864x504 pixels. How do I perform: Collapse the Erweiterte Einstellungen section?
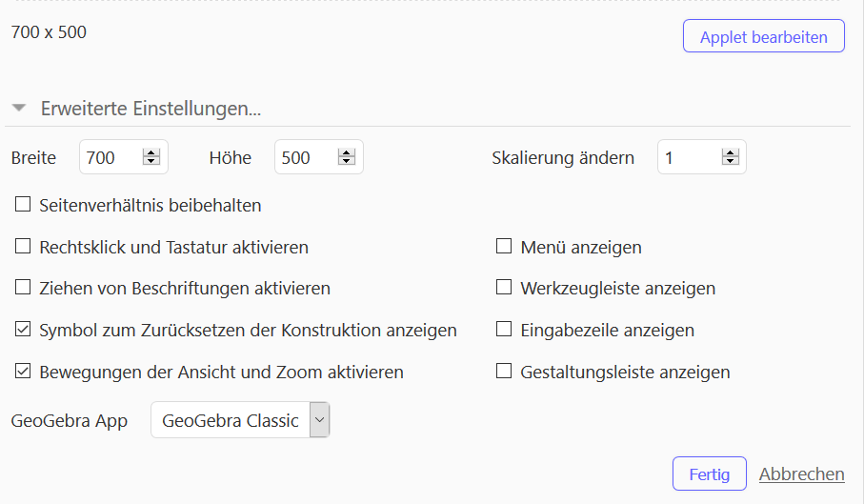19,108
